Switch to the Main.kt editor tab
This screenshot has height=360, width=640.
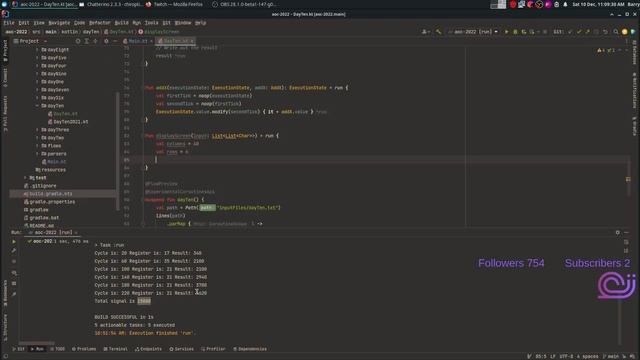(x=137, y=41)
